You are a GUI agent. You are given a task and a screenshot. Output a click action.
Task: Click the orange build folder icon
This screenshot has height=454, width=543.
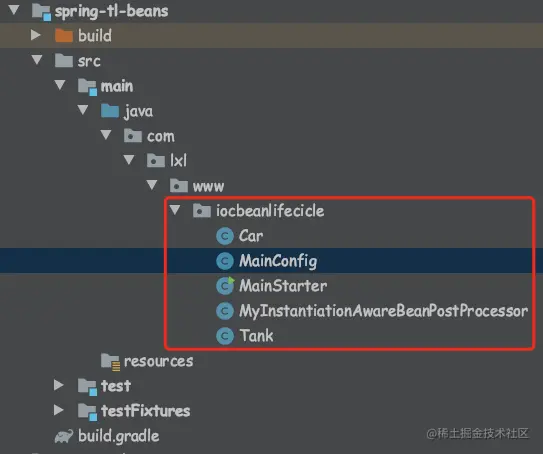click(64, 36)
